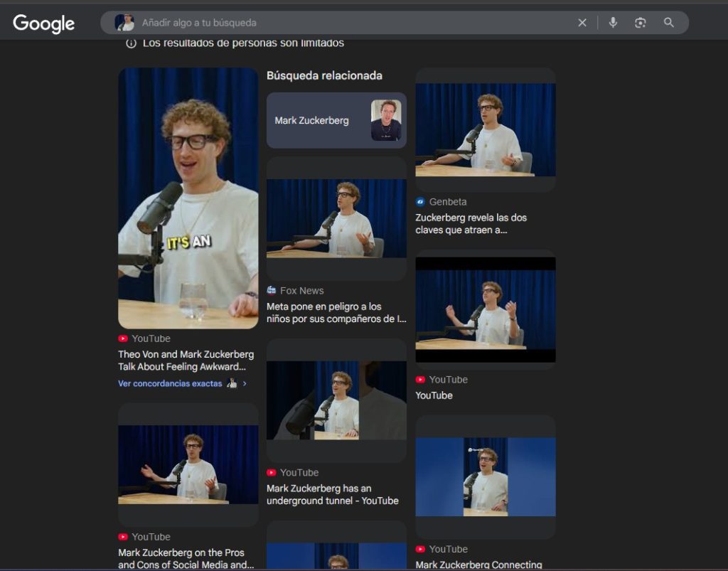
Task: Open the Genbeta result thumbnail
Action: click(x=485, y=129)
